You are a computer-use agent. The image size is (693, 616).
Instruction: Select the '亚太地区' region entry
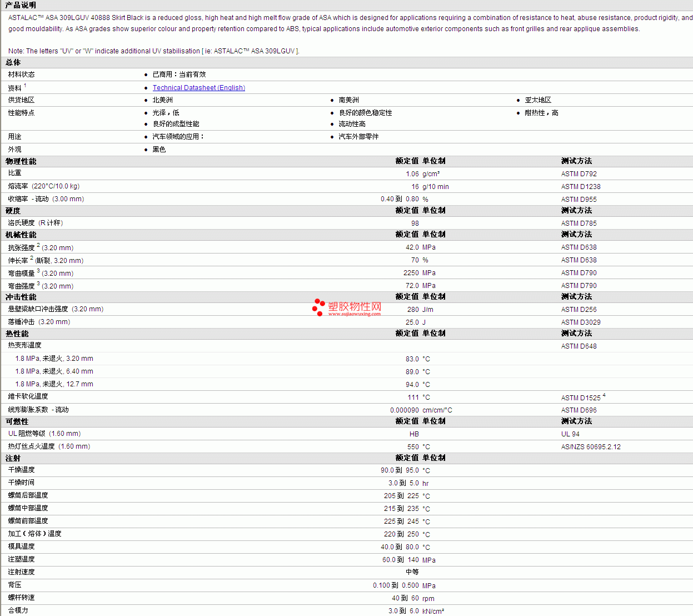(x=538, y=100)
